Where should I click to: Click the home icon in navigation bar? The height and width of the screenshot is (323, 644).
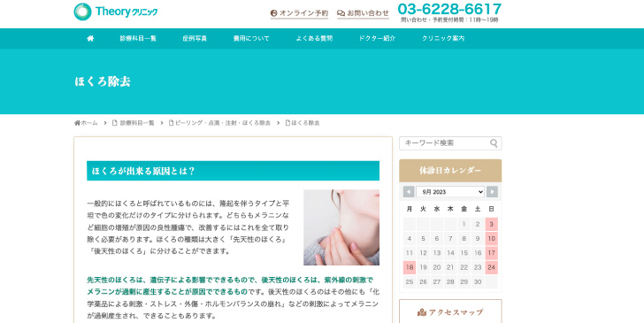coord(90,38)
